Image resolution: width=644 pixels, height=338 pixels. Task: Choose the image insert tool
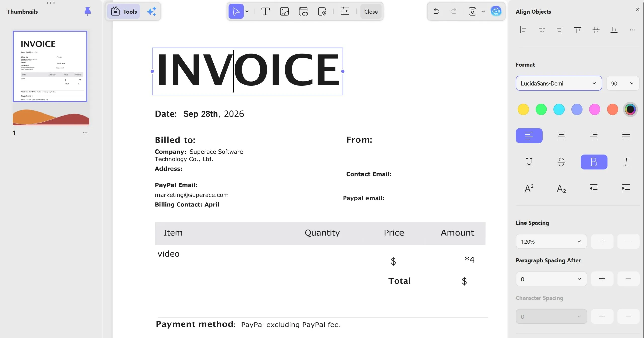click(284, 11)
